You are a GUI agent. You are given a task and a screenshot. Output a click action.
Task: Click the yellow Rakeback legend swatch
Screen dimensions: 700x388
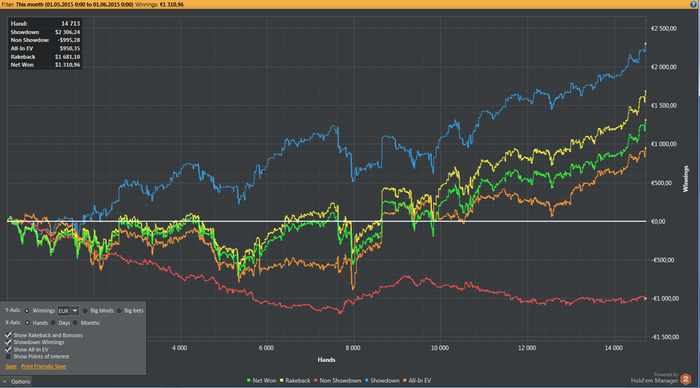[x=282, y=381]
